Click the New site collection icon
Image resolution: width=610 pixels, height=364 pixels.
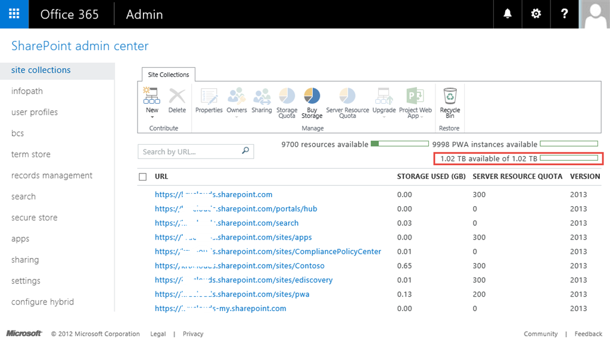click(152, 96)
